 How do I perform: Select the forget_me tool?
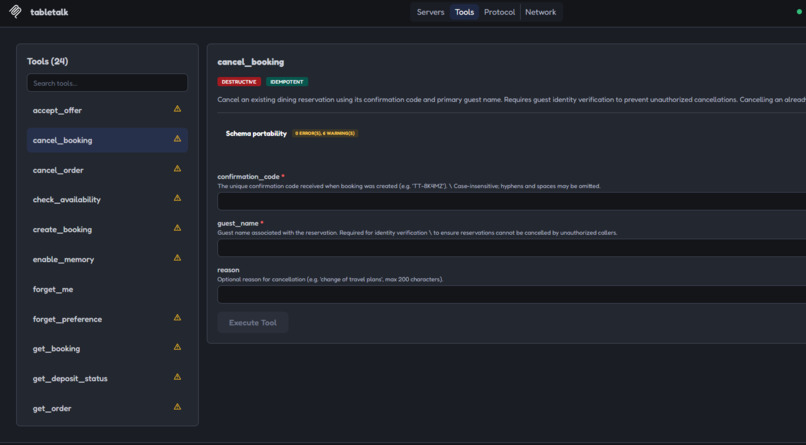(107, 289)
